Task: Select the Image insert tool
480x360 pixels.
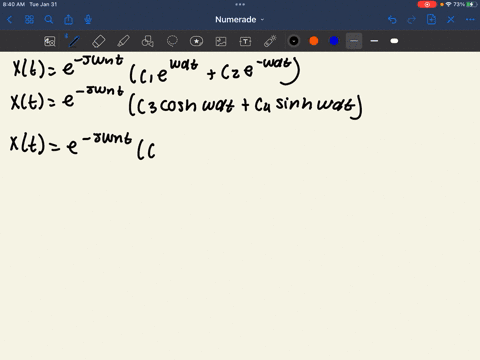Action: coord(221,41)
